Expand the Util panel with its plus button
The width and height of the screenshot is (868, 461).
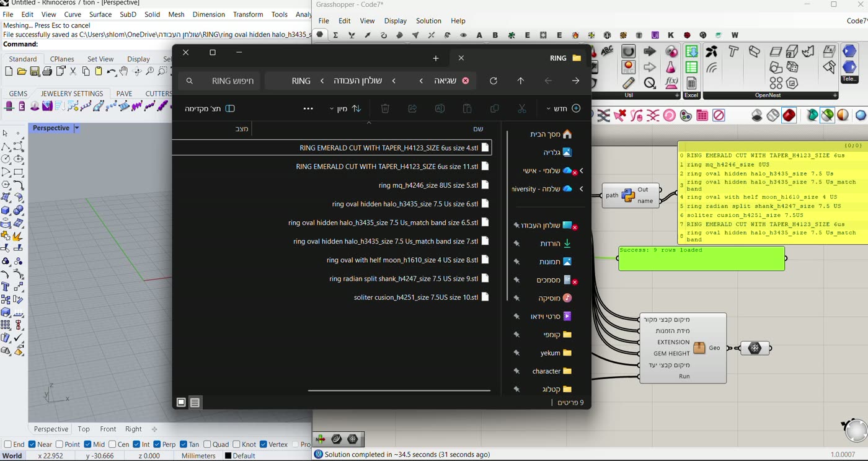pos(677,95)
